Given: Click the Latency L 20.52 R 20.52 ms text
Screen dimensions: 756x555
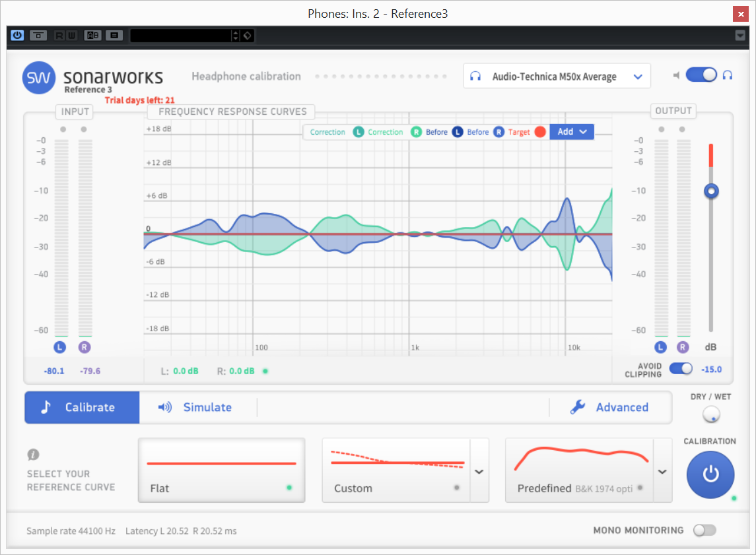Looking at the screenshot, I should click(x=182, y=531).
